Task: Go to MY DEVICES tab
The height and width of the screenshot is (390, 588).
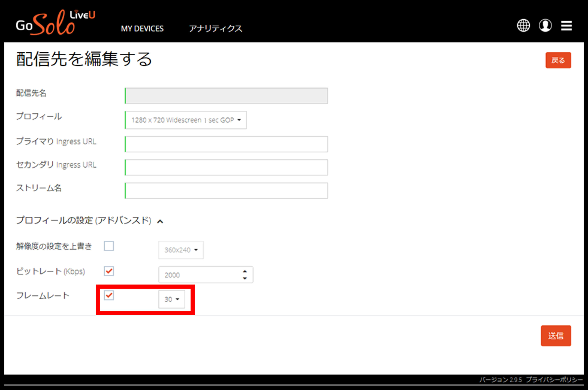Action: (142, 29)
